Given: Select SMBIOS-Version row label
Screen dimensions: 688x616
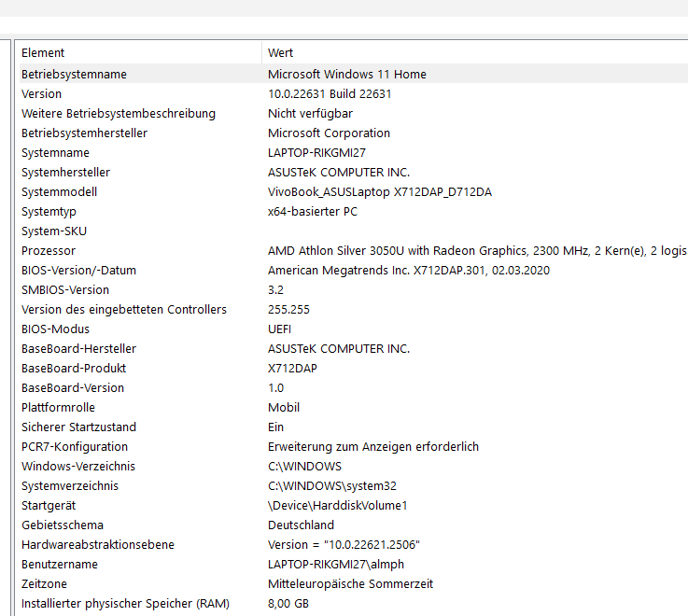Looking at the screenshot, I should click(x=65, y=290).
